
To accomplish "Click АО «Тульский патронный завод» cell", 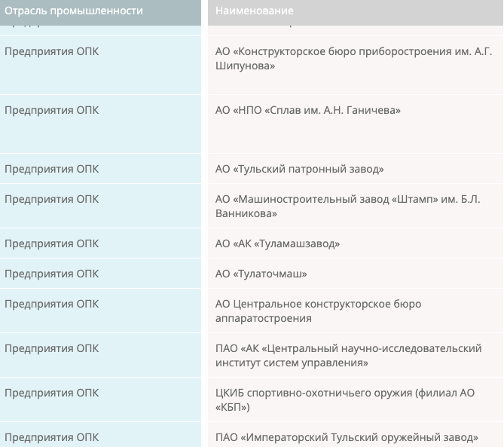I will (x=299, y=169).
